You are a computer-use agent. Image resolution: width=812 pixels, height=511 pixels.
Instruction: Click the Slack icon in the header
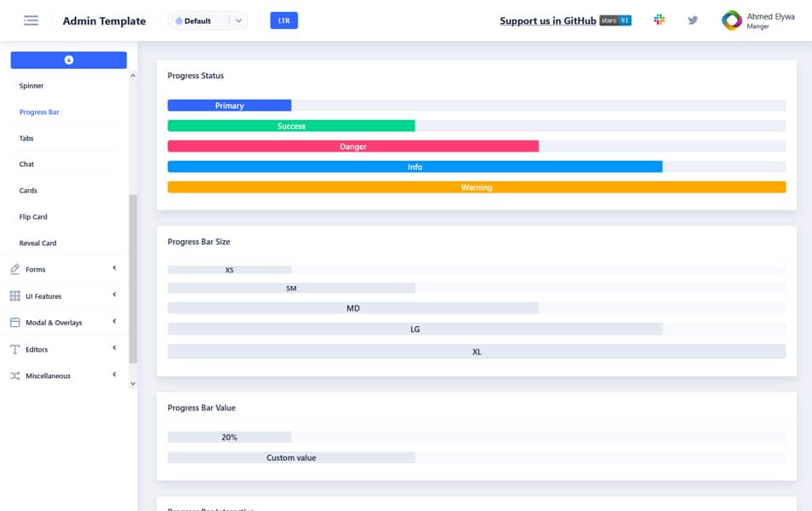point(659,19)
